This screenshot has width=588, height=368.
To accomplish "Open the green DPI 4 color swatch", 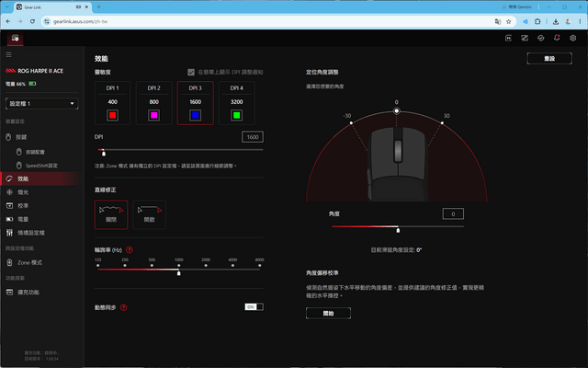I will coord(237,115).
